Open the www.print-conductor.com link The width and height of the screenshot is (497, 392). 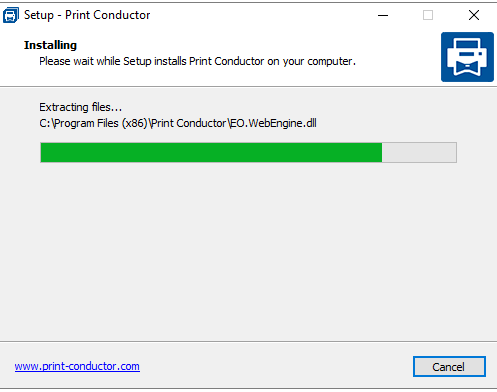(x=77, y=366)
